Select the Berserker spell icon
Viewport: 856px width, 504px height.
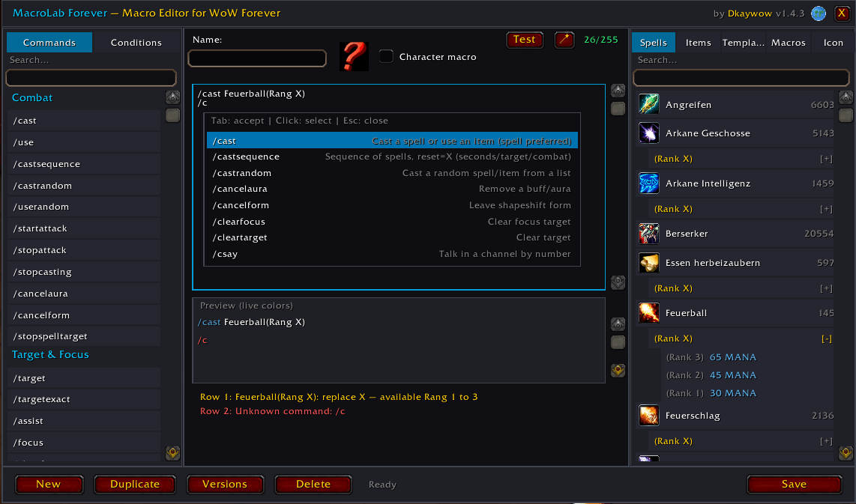pyautogui.click(x=648, y=234)
